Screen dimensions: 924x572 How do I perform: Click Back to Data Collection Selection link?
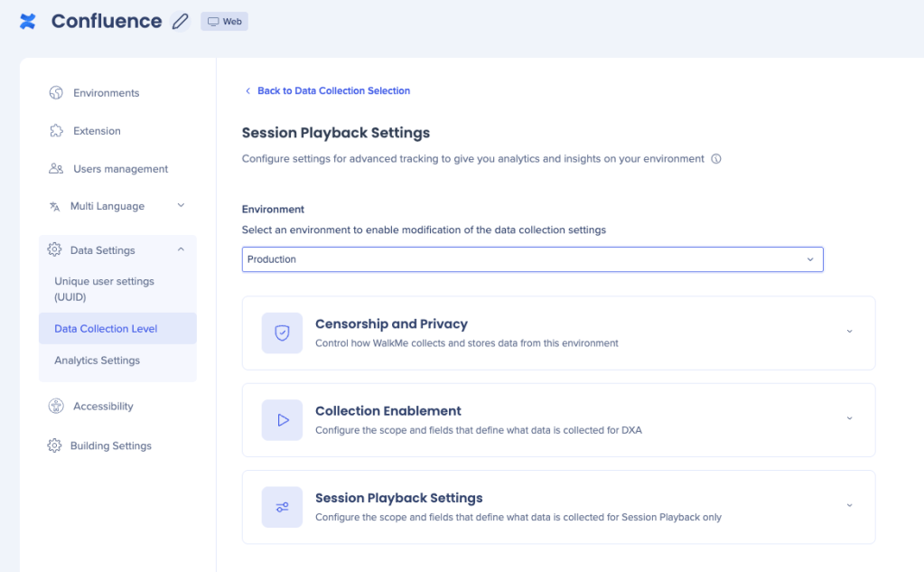333,91
